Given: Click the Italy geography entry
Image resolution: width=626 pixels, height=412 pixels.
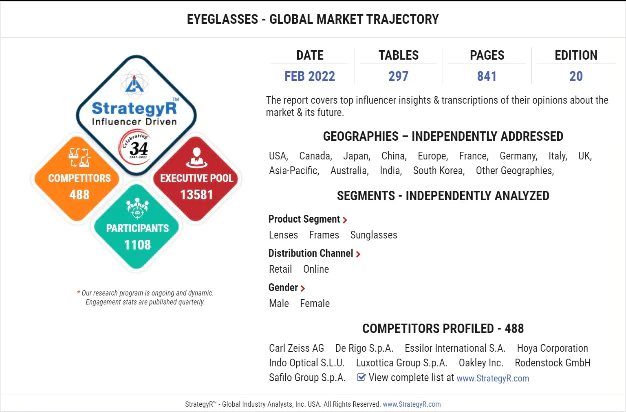Looking at the screenshot, I should tap(557, 156).
